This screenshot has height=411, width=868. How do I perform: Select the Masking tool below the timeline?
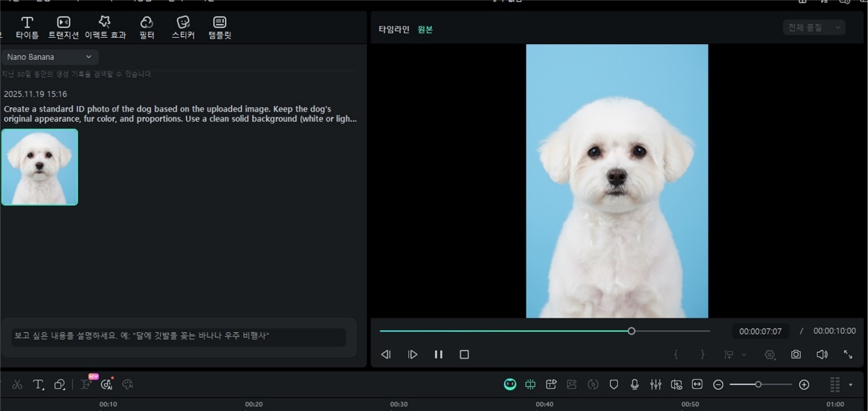[x=59, y=384]
